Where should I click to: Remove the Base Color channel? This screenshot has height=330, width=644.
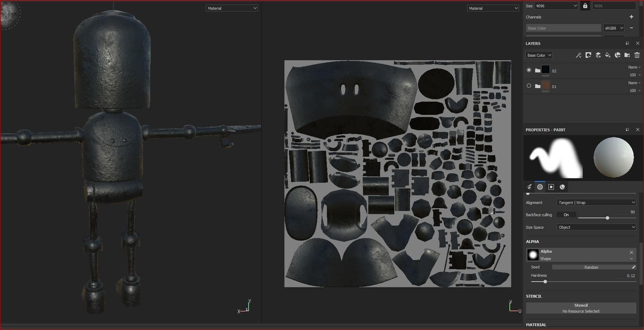(631, 28)
